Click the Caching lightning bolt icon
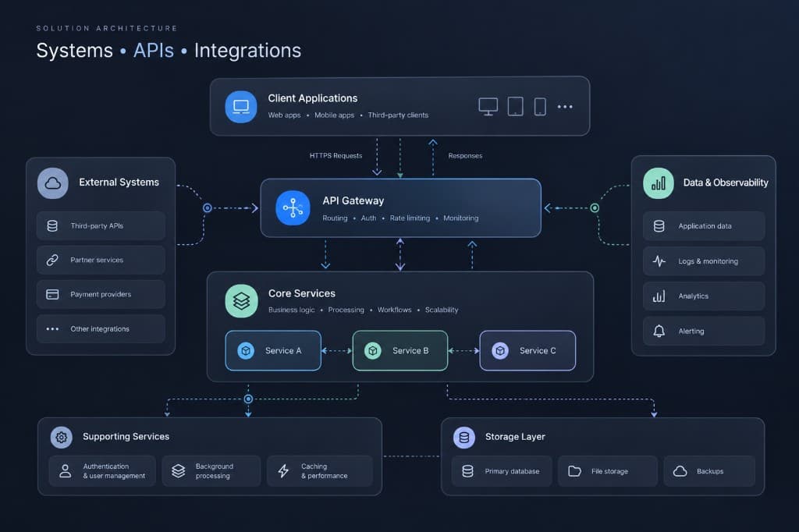This screenshot has width=799, height=532. coord(284,471)
